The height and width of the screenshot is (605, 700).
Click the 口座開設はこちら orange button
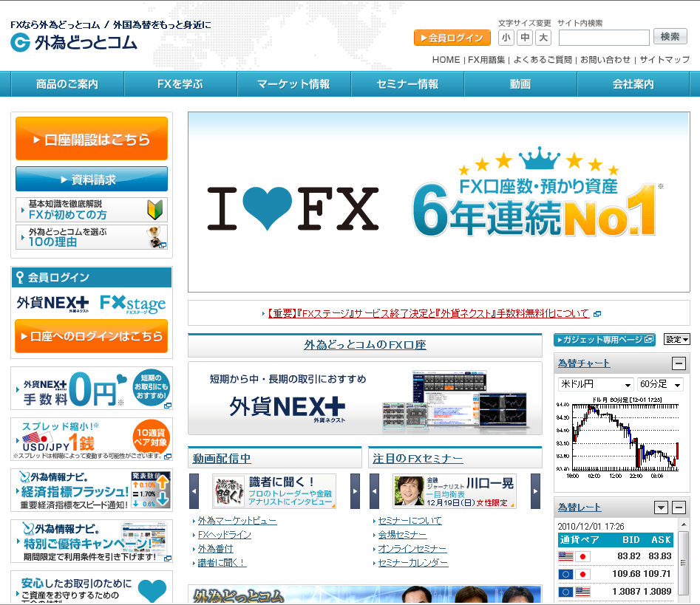pyautogui.click(x=92, y=139)
